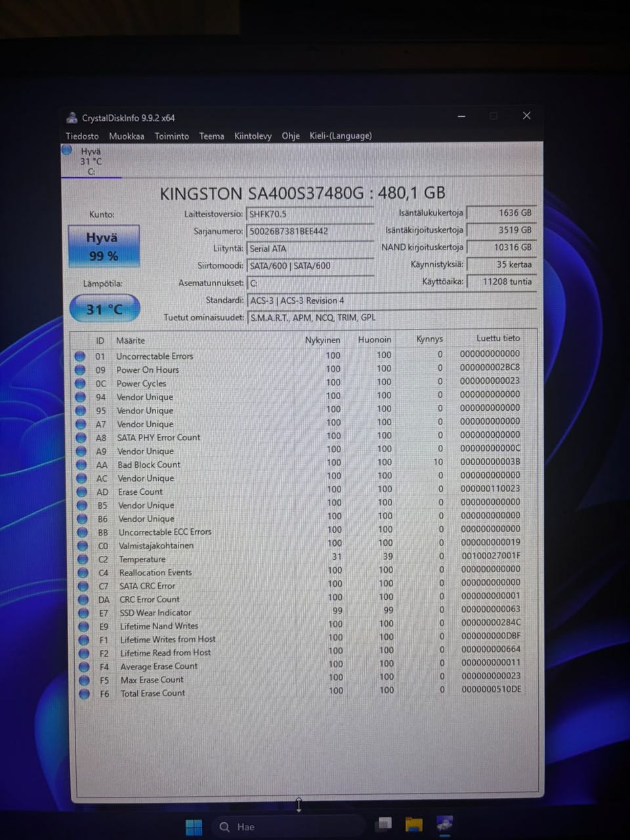Screen dimensions: 630x840
Task: Click the Sarjanumero field 50026B7381BEE442
Action: pos(310,231)
